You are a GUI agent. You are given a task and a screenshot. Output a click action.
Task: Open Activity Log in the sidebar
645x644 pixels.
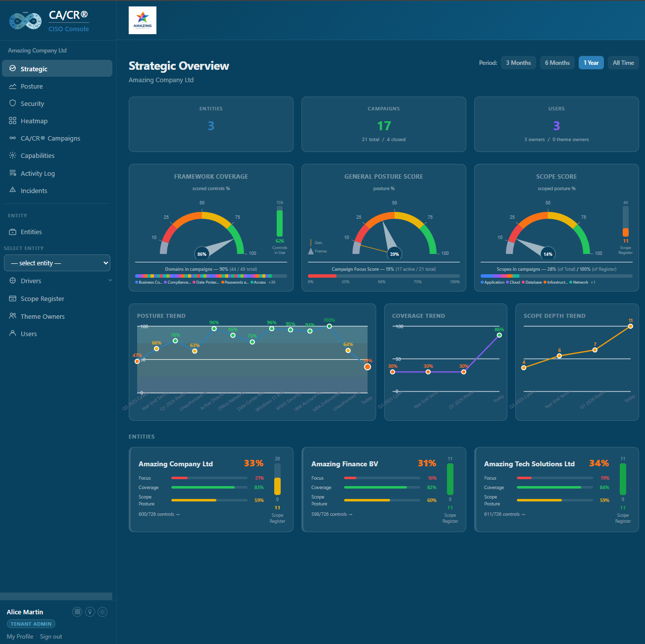point(57,173)
